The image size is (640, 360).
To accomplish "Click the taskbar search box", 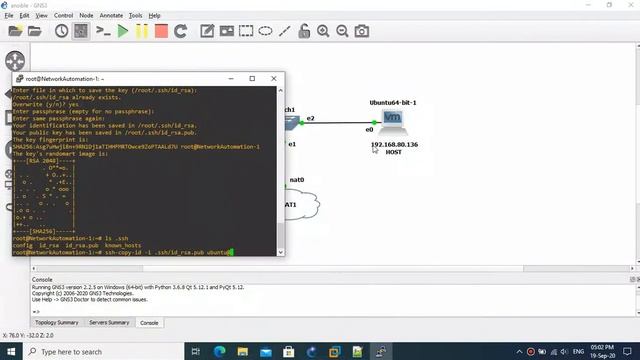I will [103, 351].
